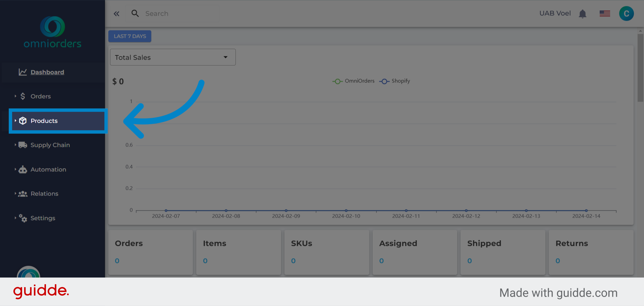Screen dimensions: 644x306
Task: Open the profile avatar labeled C
Action: (x=626, y=13)
